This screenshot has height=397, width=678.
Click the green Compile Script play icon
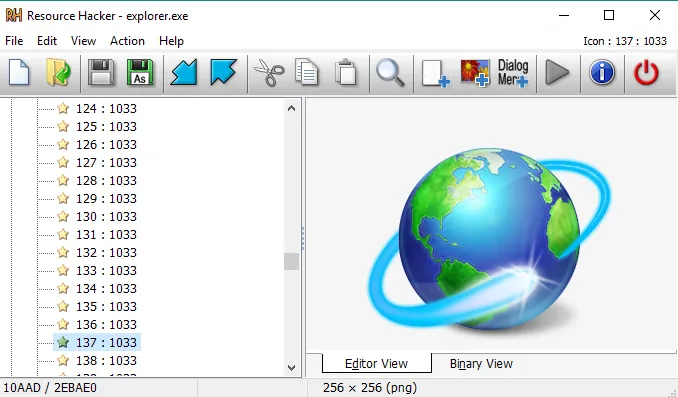pyautogui.click(x=557, y=73)
